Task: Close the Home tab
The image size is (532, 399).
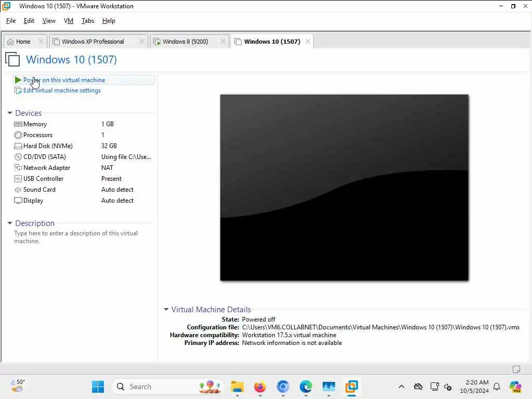Action: pos(41,42)
